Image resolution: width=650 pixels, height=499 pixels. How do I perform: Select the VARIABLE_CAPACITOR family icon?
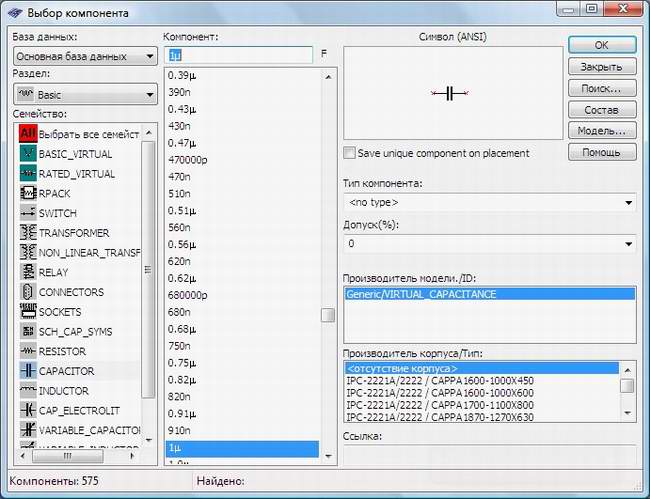[28, 430]
